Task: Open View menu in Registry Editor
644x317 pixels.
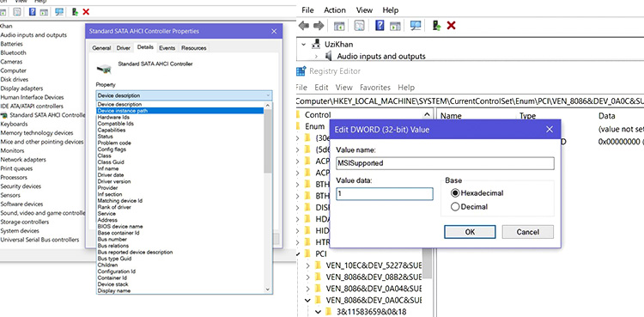Action: [x=343, y=87]
